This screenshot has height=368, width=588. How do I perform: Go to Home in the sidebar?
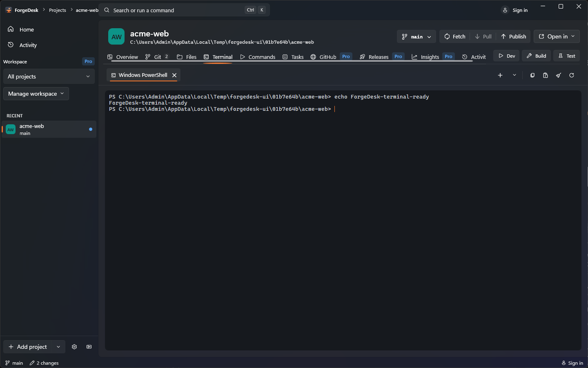[x=49, y=29]
